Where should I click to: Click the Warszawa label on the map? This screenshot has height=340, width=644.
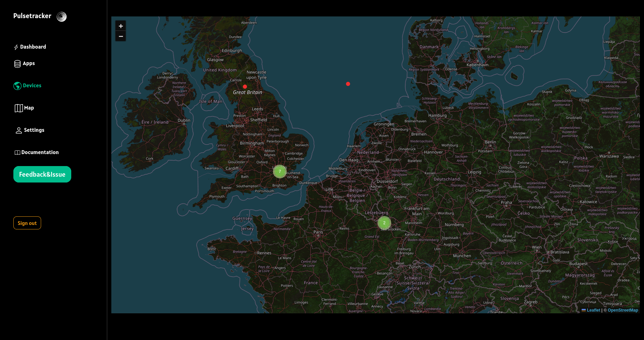coord(609,156)
